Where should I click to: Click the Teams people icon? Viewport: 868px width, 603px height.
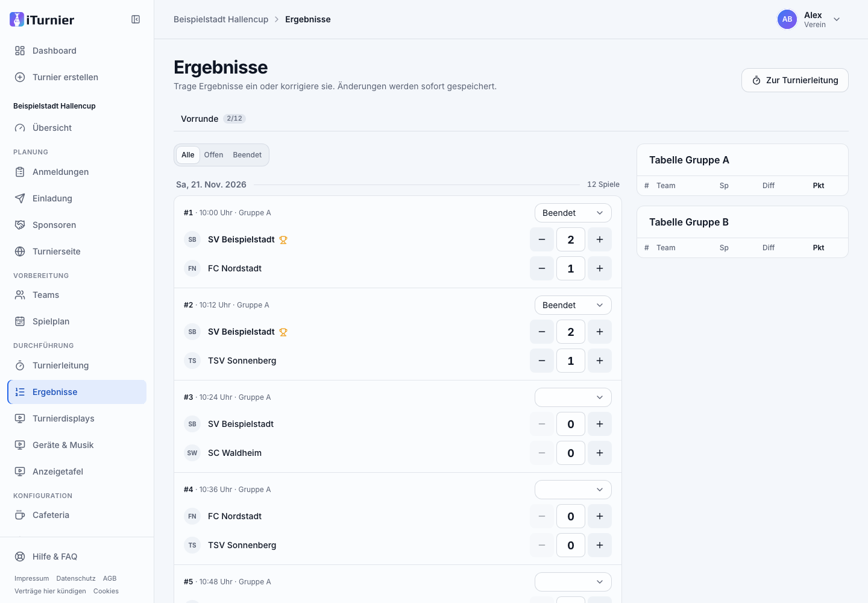pyautogui.click(x=20, y=295)
